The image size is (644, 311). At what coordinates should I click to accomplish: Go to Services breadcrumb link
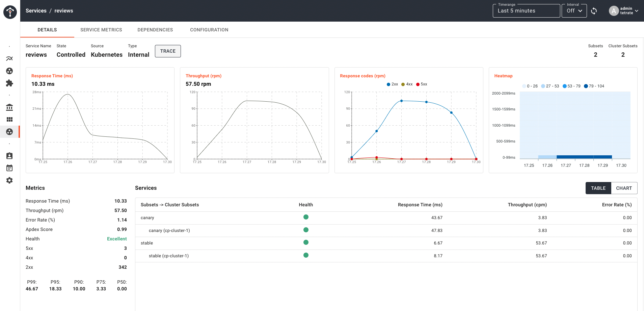tap(36, 11)
